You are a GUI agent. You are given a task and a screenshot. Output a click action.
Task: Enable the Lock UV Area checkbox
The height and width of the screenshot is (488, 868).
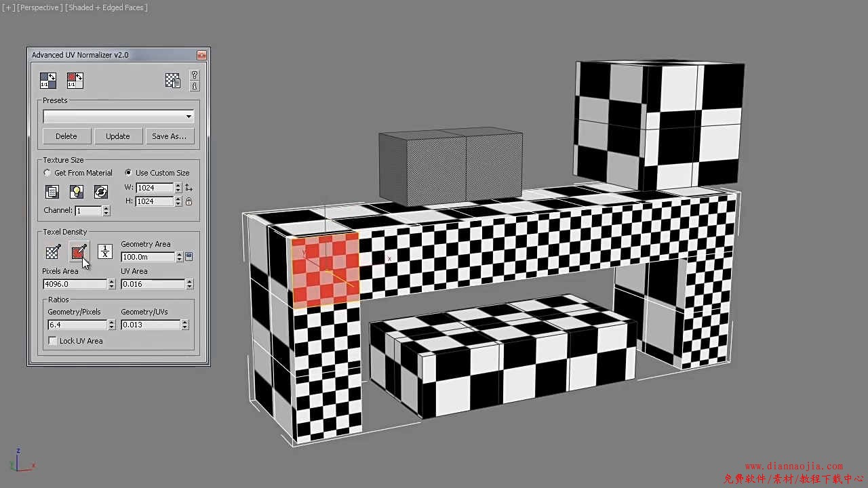tap(53, 341)
